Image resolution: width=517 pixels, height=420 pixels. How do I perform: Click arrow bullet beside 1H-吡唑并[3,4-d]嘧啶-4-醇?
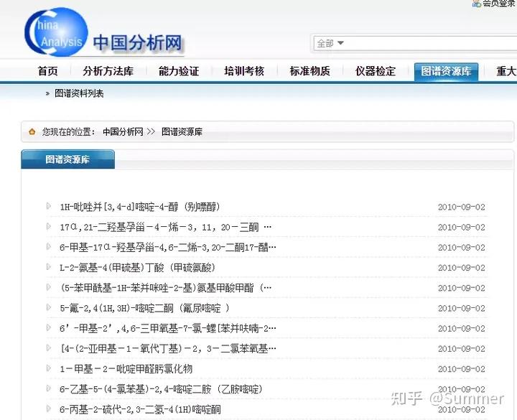(49, 206)
